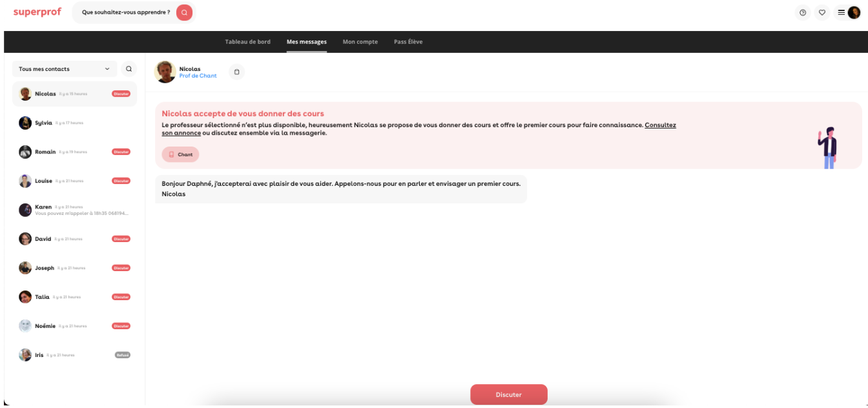
Task: Follow the Consultez son annonce link
Action: pos(660,125)
